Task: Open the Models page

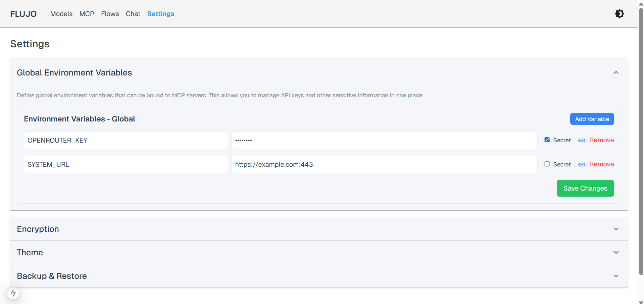Action: (x=61, y=14)
